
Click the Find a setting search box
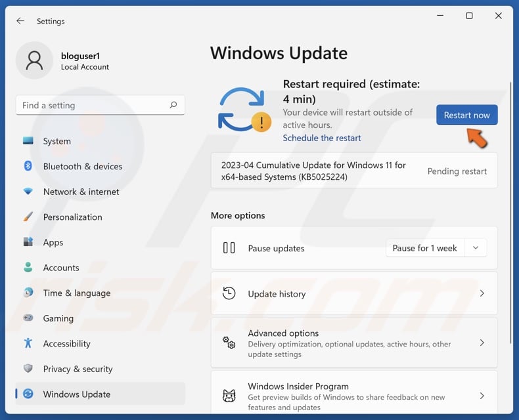coord(101,105)
